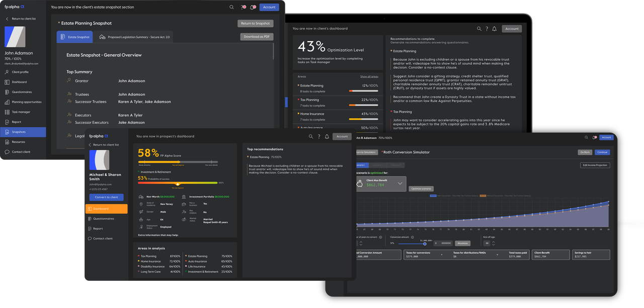Viewport: 644px width, 308px height.
Task: Open the Client Max Benefit scenario dropdown
Action: coord(399,183)
